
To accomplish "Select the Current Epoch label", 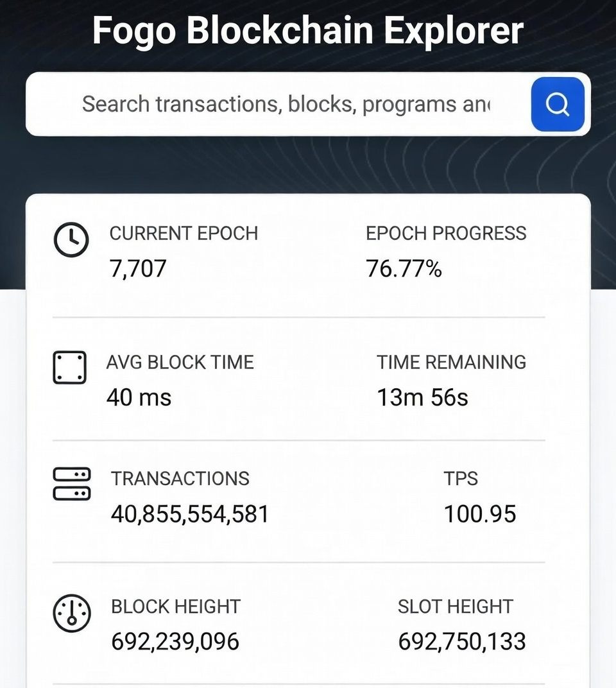I will coord(184,234).
